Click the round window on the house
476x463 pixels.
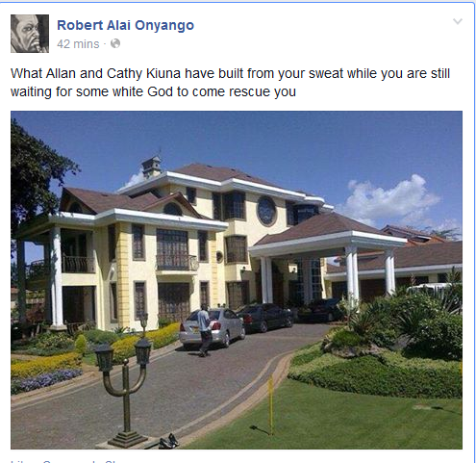(x=266, y=211)
